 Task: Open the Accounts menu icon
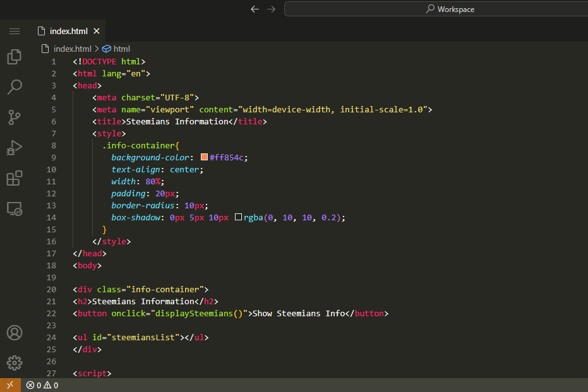[14, 333]
